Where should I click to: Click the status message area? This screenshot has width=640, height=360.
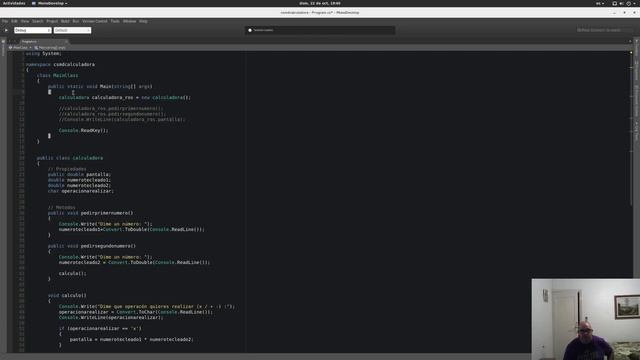click(320, 30)
